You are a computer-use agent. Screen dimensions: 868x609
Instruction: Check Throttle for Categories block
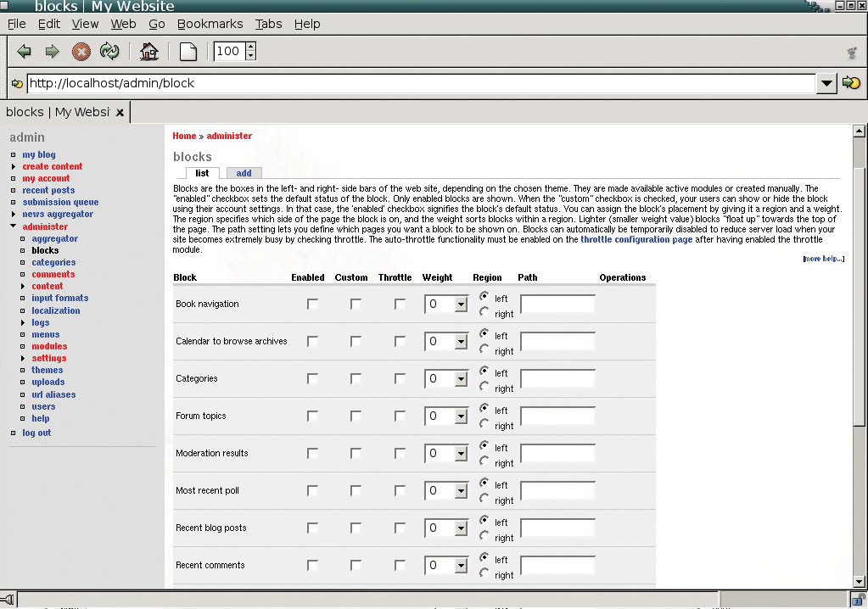pyautogui.click(x=400, y=378)
